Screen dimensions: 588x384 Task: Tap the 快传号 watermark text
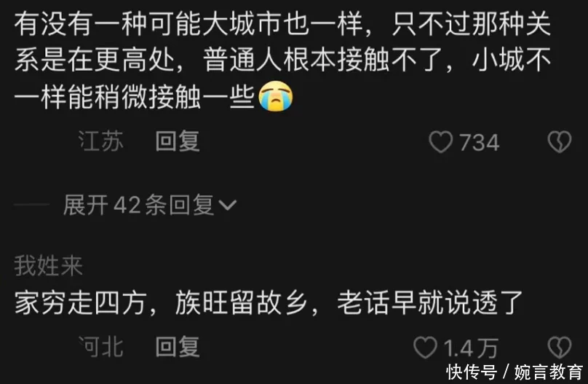(472, 372)
